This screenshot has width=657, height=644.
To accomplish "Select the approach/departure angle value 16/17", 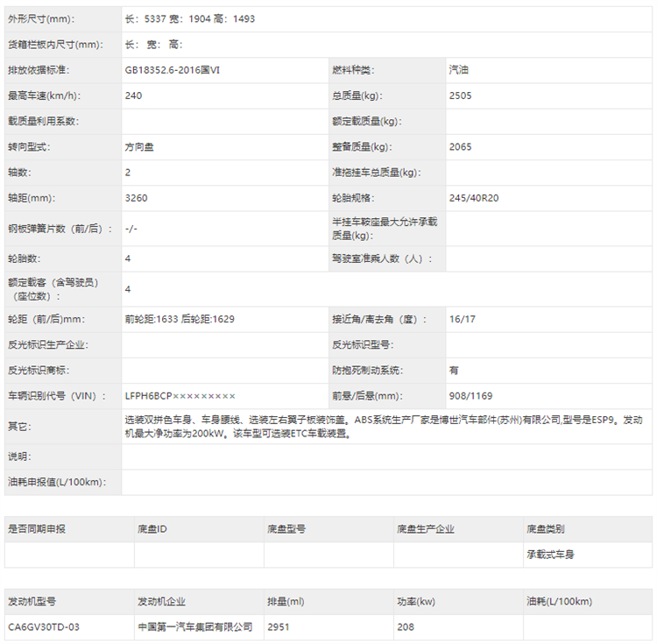I will (x=462, y=319).
